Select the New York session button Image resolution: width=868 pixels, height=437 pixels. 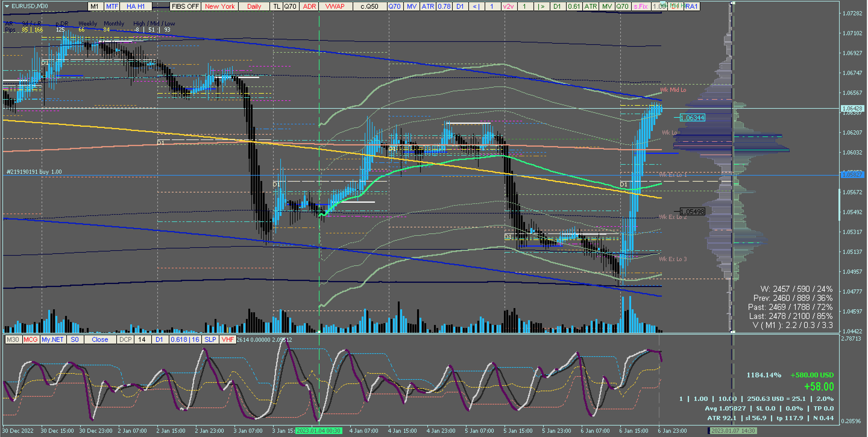(x=220, y=6)
